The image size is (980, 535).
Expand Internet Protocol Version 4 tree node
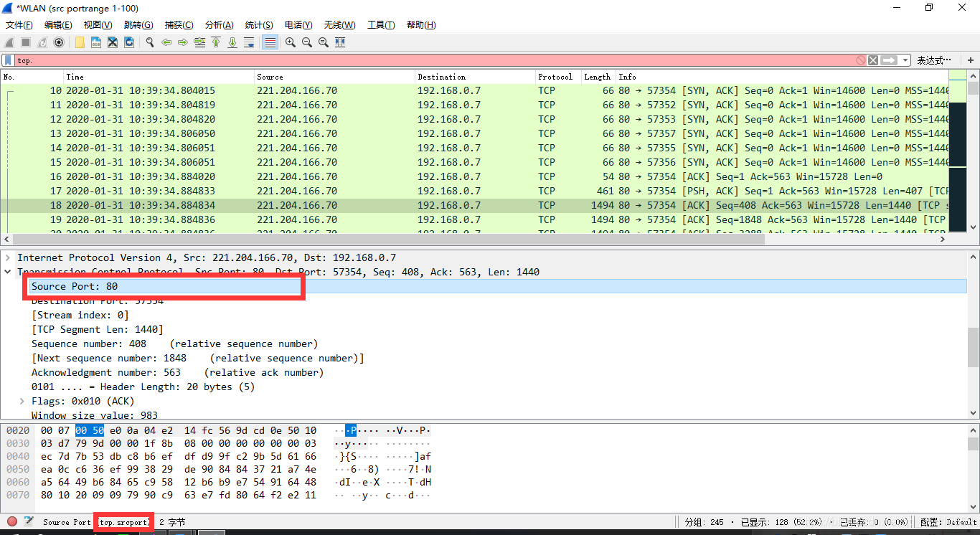pyautogui.click(x=8, y=257)
